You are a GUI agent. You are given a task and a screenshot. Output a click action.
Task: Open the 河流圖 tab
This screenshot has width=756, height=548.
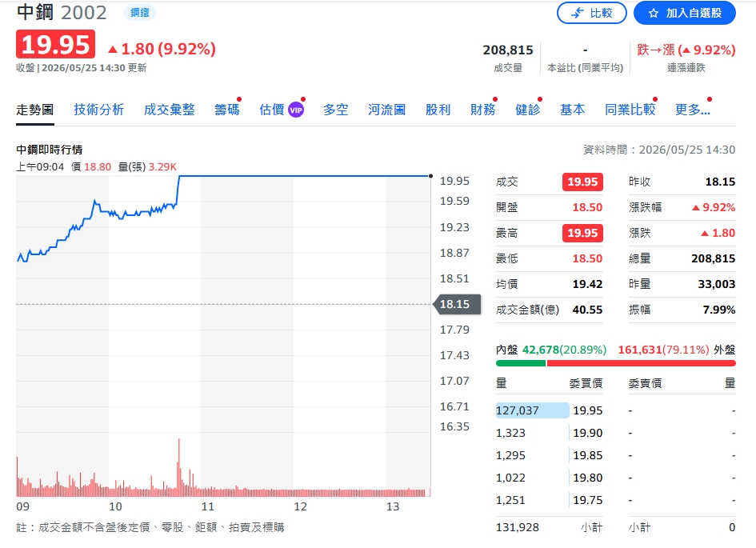coord(386,110)
